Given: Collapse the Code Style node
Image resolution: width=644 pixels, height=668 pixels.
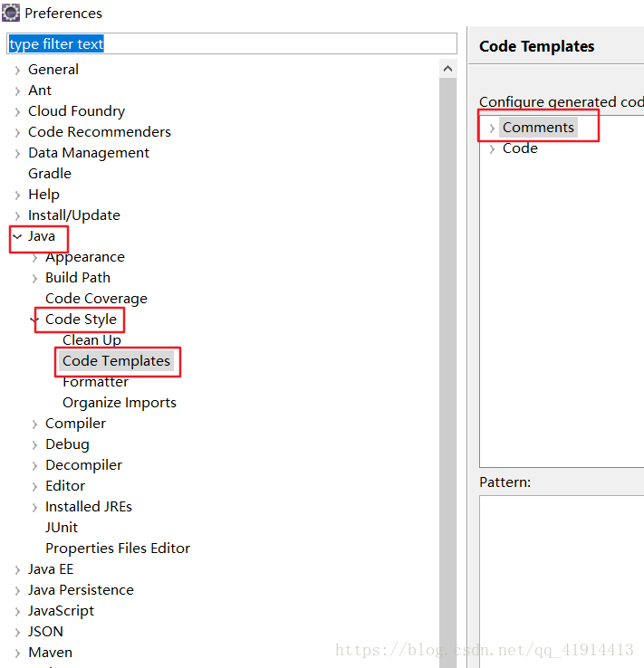Looking at the screenshot, I should point(34,320).
